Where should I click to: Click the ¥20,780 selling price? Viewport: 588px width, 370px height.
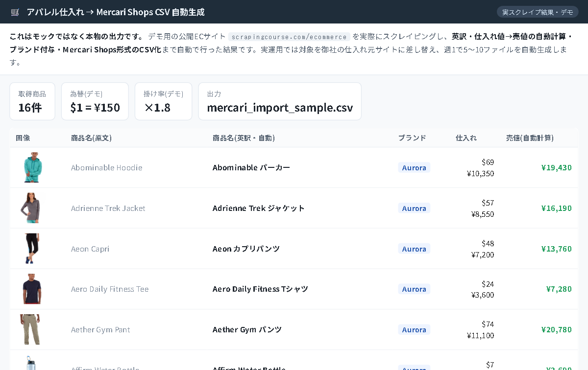(x=556, y=330)
